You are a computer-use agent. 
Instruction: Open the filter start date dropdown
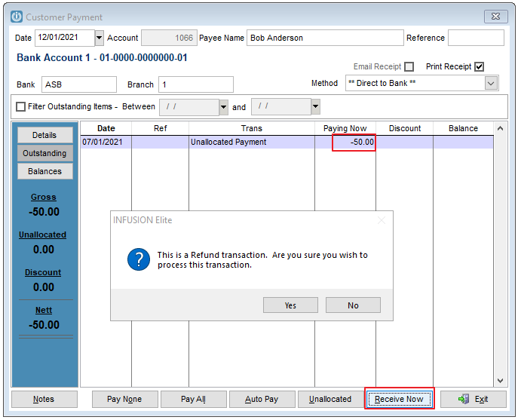click(223, 108)
